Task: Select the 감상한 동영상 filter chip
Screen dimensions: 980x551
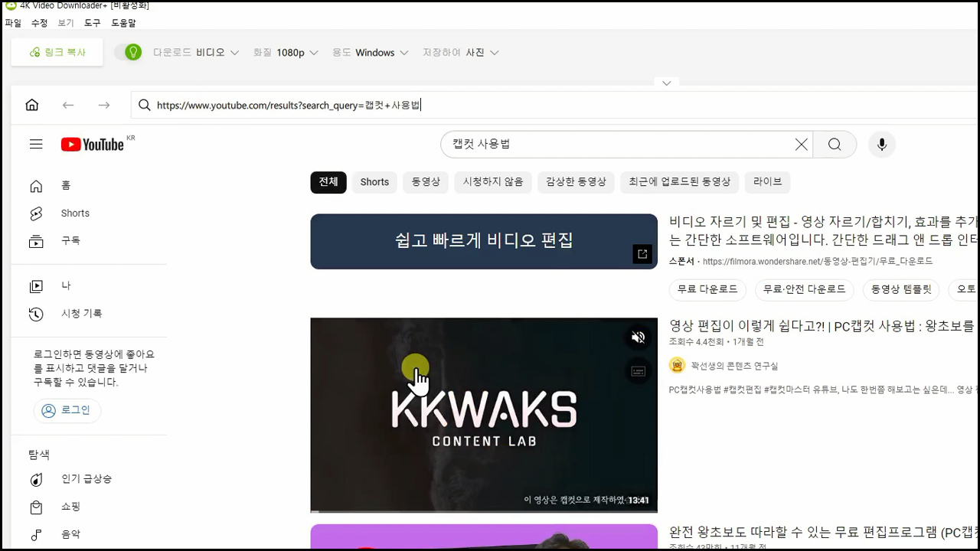Action: (576, 182)
